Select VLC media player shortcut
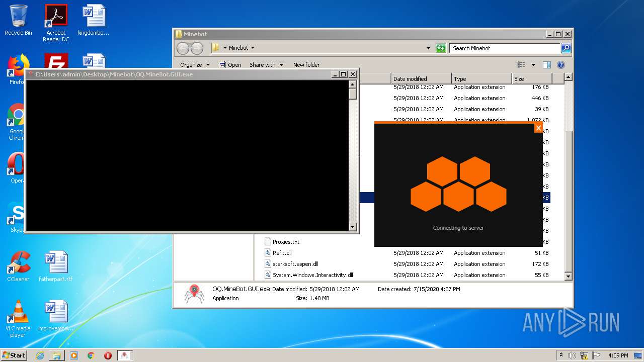Image resolution: width=644 pixels, height=362 pixels. pos(18,319)
